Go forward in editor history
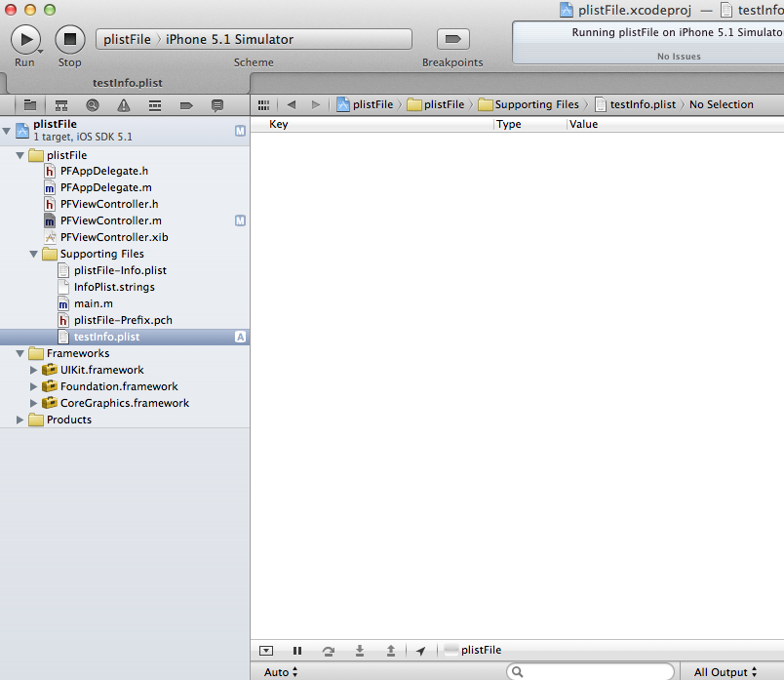Image resolution: width=784 pixels, height=680 pixels. click(x=316, y=104)
